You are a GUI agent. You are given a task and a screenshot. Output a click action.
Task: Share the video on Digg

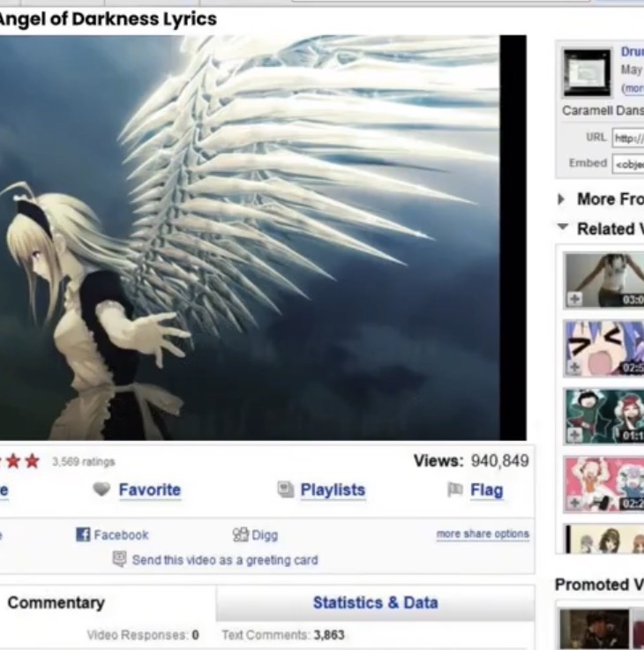click(x=265, y=535)
